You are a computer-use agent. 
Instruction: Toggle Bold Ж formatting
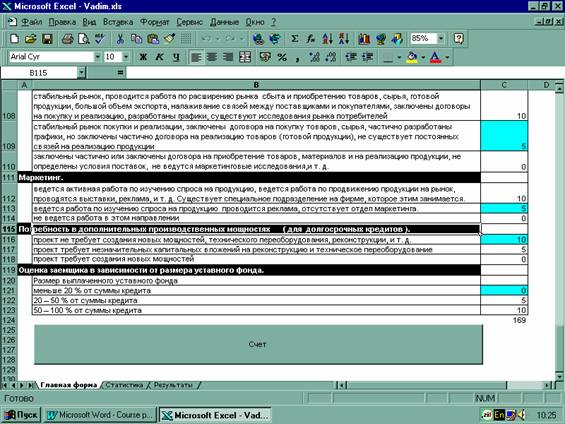point(143,57)
